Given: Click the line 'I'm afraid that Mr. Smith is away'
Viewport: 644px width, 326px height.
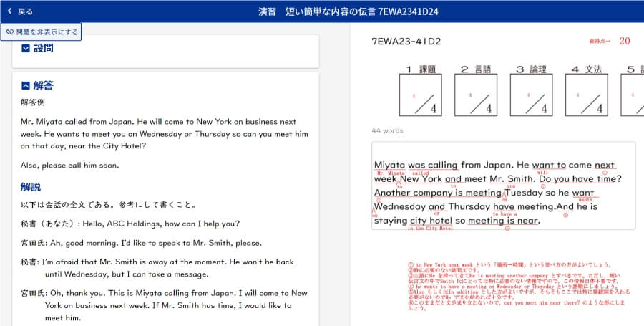Looking at the screenshot, I should [157, 262].
